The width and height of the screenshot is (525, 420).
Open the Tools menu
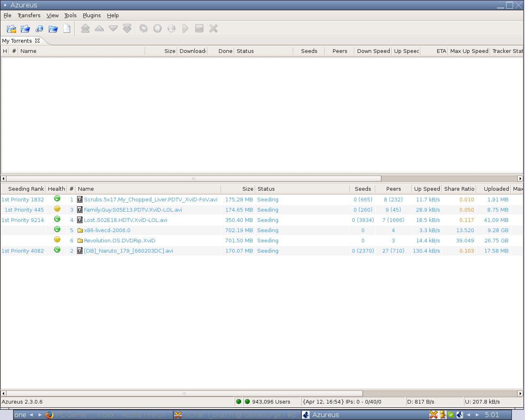(x=70, y=15)
